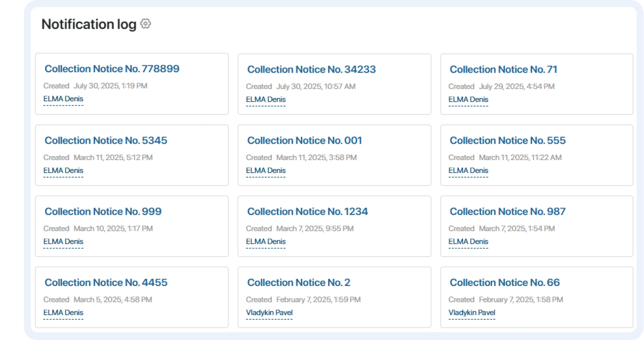Open Collection Notice No. 34233
This screenshot has width=644, height=340.
[x=311, y=70]
